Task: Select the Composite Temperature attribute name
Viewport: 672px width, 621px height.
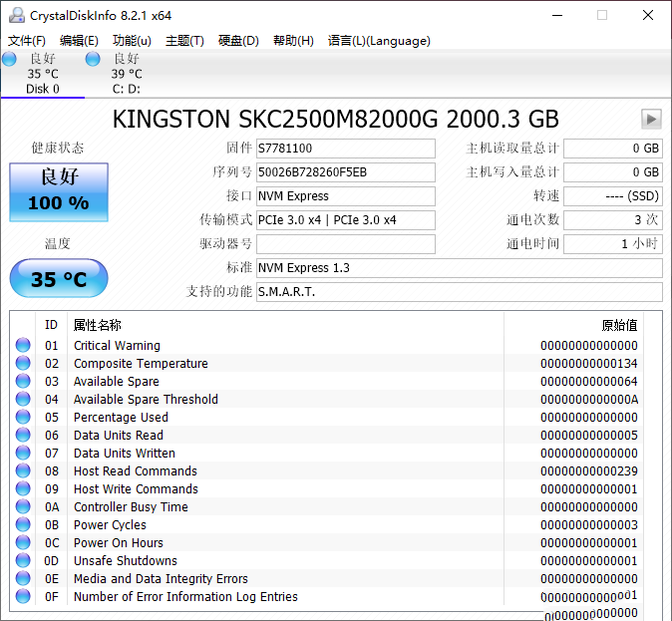Action: 141,364
